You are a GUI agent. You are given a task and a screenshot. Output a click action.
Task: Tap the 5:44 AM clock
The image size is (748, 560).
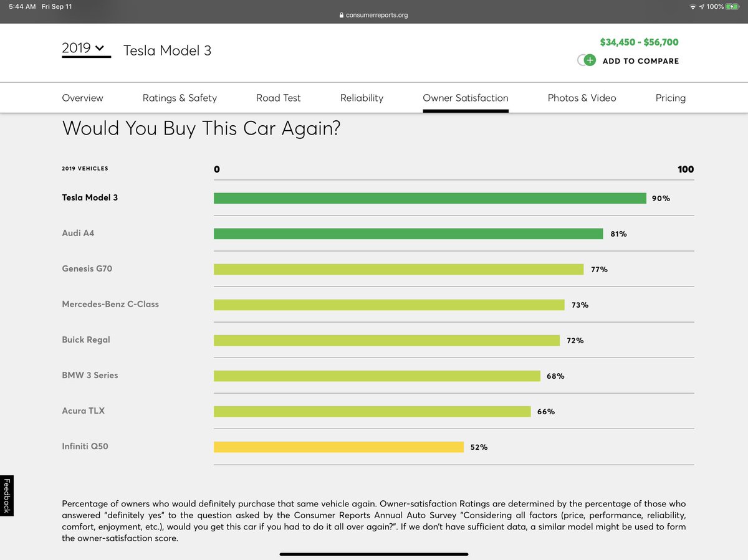(22, 6)
